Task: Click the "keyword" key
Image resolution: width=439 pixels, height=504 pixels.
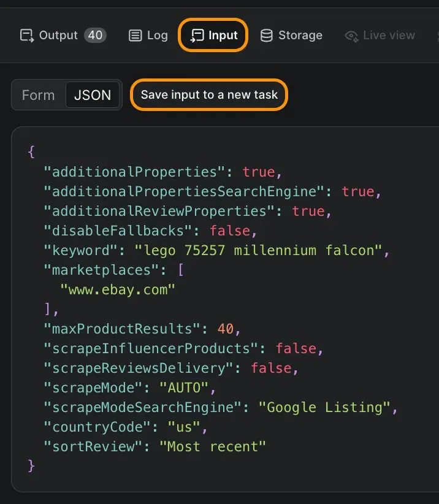Action: 80,250
